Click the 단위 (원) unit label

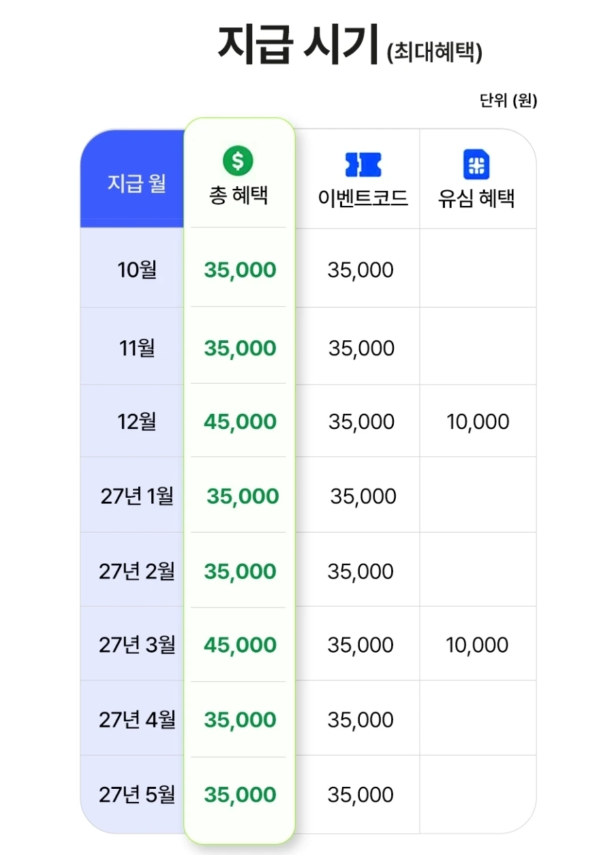tap(508, 102)
